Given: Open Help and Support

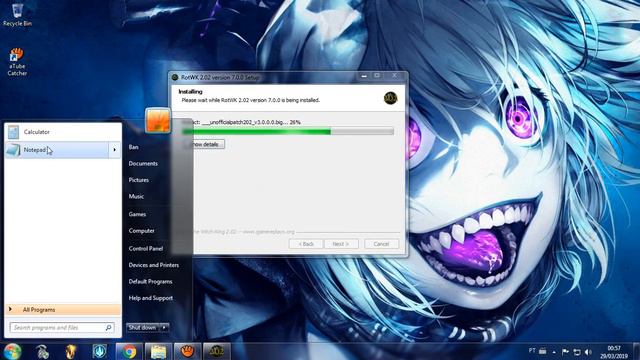Looking at the screenshot, I should point(151,298).
